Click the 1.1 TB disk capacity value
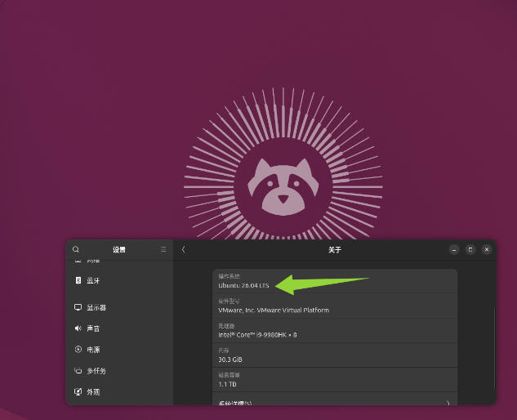The width and height of the screenshot is (517, 420). (227, 384)
